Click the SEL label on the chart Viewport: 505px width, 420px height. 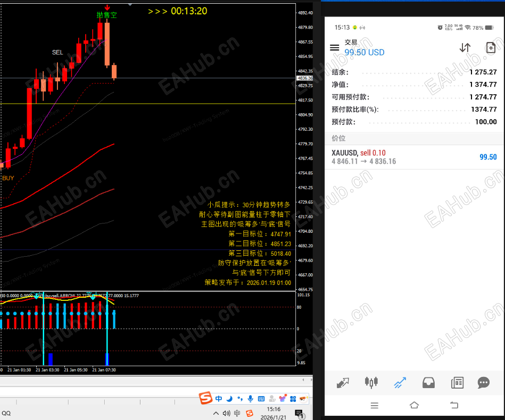(x=57, y=52)
